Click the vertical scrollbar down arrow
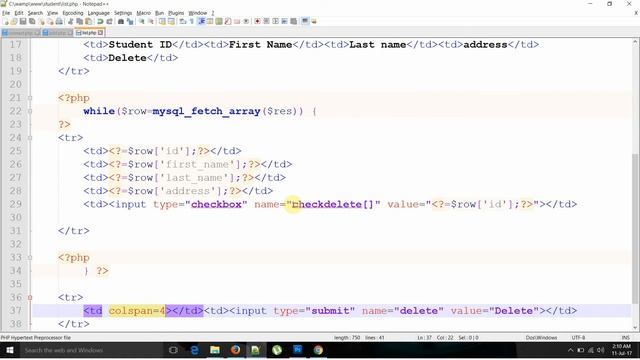The height and width of the screenshot is (360, 640). pyautogui.click(x=636, y=327)
